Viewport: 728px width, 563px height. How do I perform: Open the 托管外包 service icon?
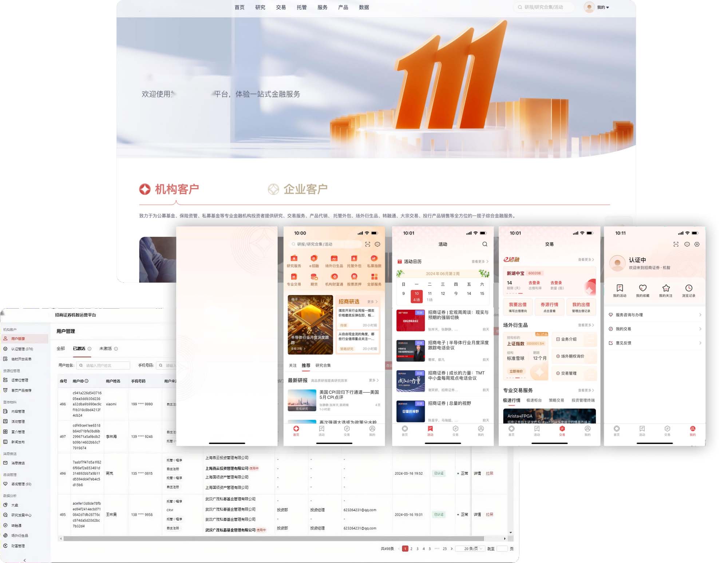click(354, 261)
